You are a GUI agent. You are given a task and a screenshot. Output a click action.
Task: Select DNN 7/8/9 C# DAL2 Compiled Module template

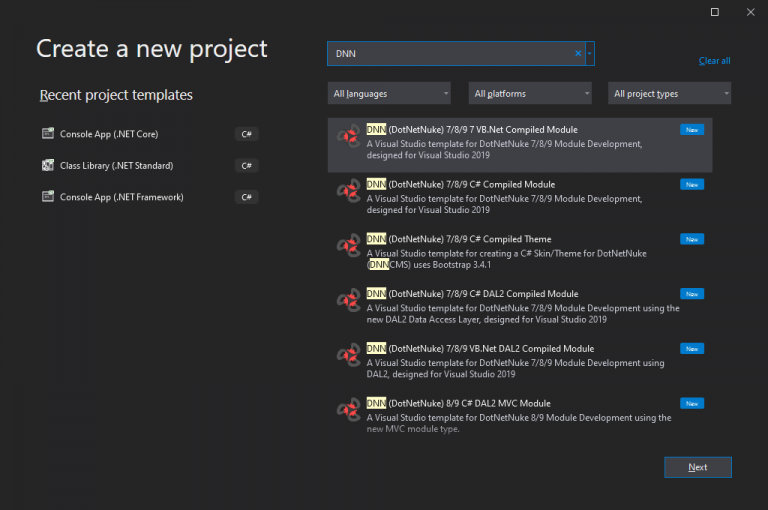point(520,309)
